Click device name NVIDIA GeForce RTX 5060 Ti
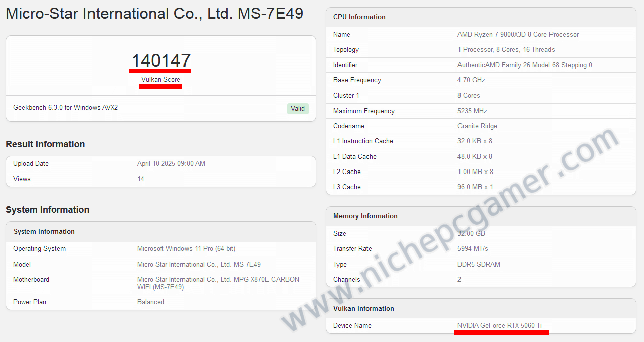 point(500,325)
